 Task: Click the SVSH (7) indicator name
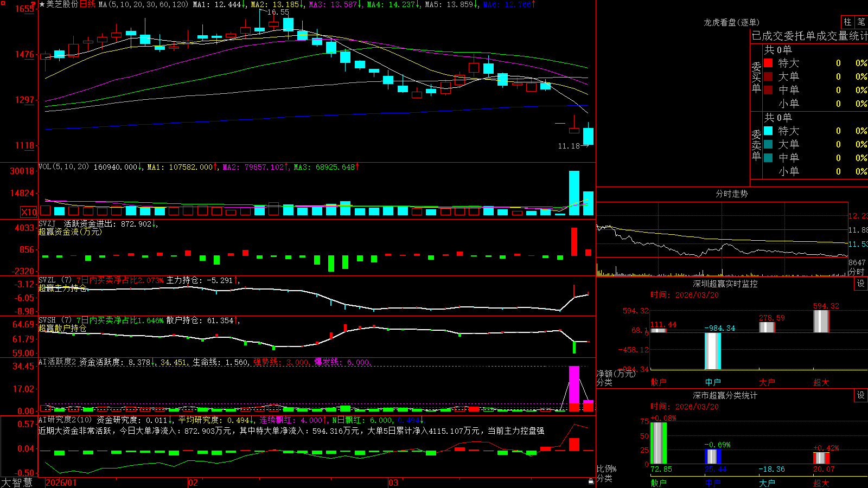pyautogui.click(x=55, y=320)
